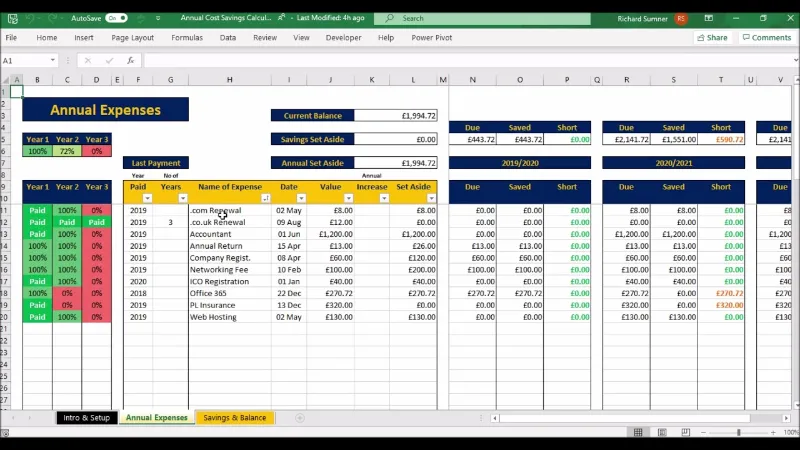
Task: Click the zoom in plus icon
Action: pos(773,432)
